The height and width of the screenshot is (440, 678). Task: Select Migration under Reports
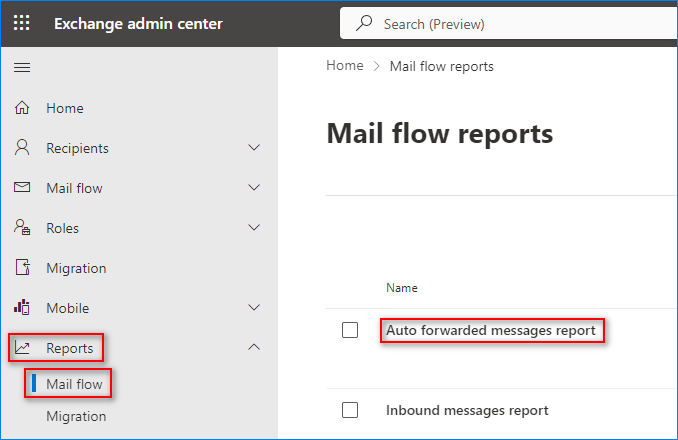point(76,416)
